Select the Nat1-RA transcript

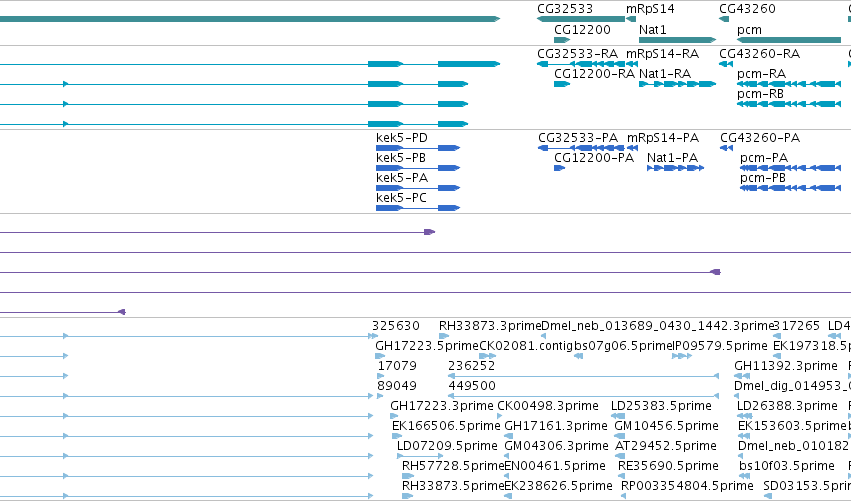677,84
